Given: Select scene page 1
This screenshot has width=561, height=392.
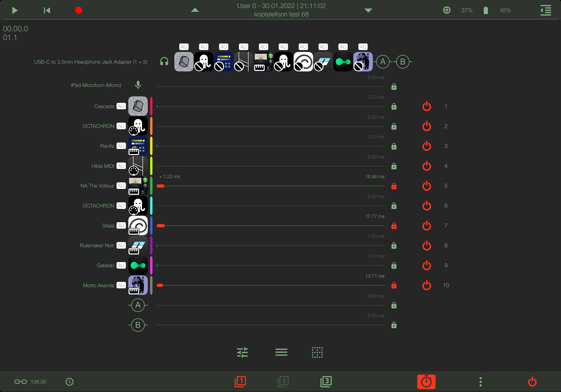Looking at the screenshot, I should [240, 381].
